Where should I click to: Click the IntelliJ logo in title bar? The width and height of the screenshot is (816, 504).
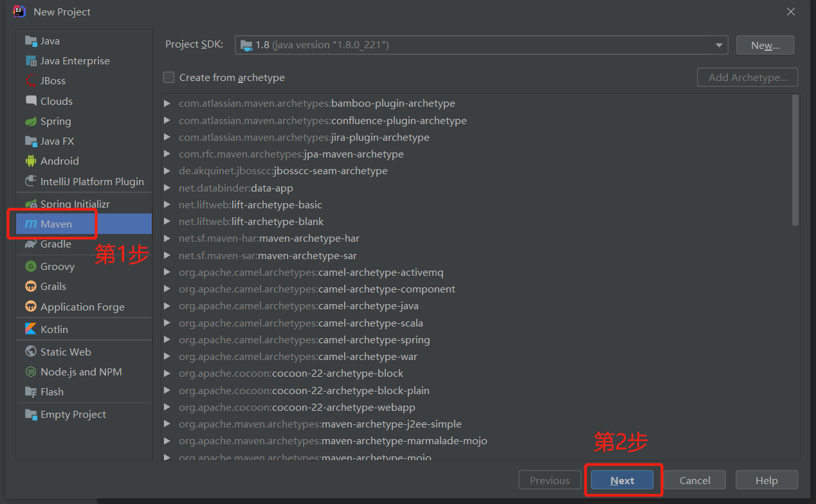19,12
